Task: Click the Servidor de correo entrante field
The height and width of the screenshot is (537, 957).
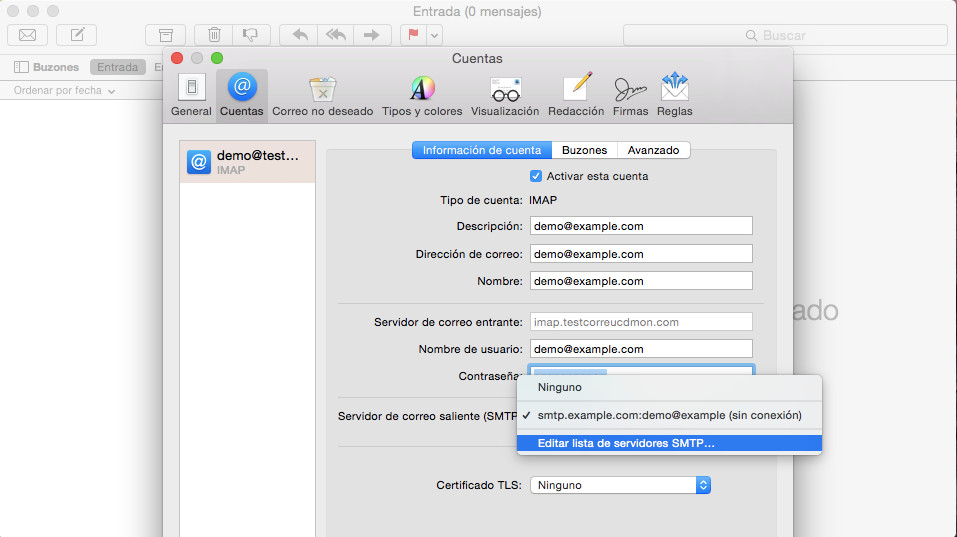Action: 641,322
